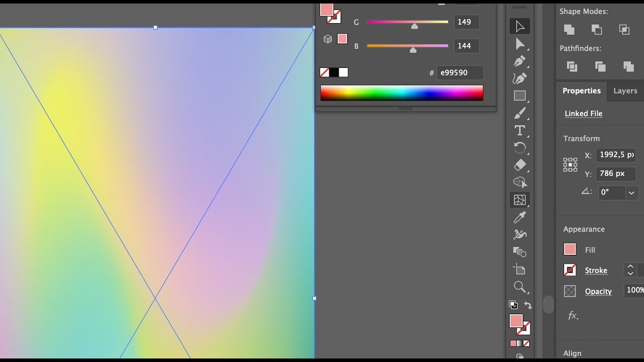
Task: Click the right-edge middle selection handle
Action: (x=314, y=298)
